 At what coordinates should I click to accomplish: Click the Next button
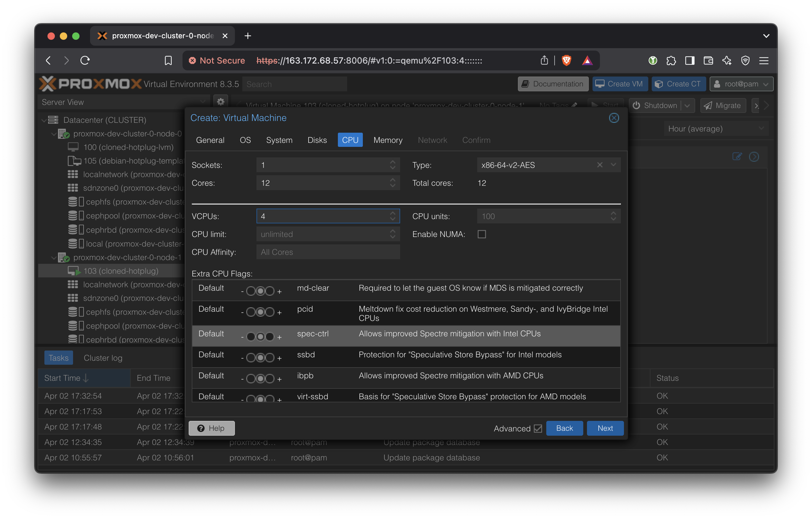coord(605,428)
